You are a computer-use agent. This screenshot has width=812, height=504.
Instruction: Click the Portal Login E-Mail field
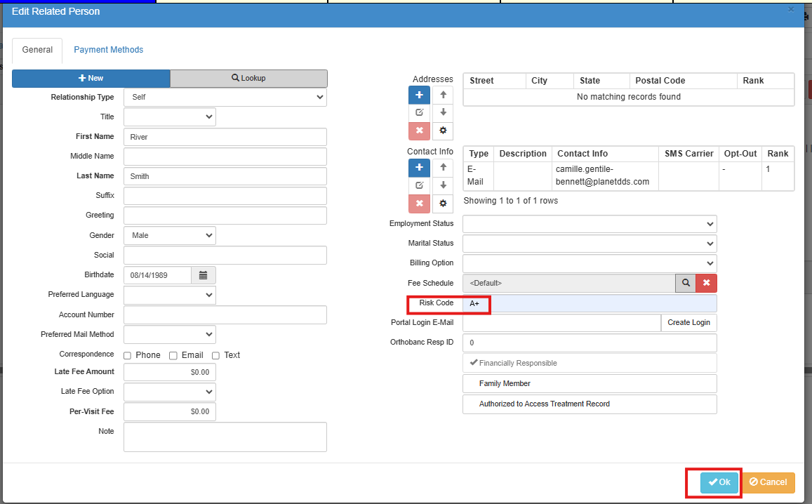click(561, 323)
